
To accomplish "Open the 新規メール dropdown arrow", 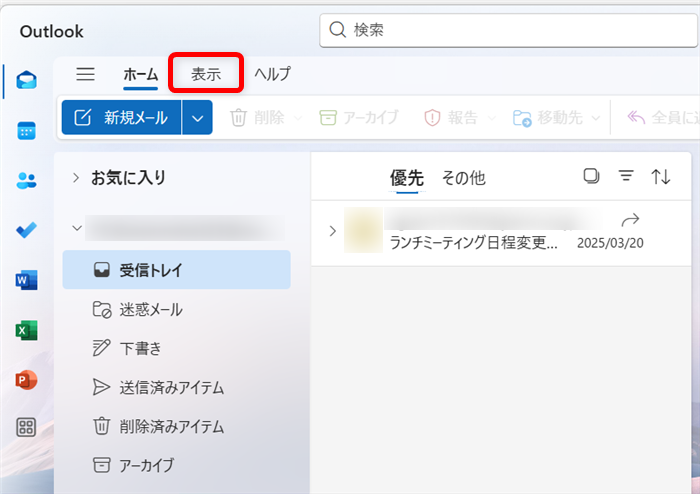I will (x=197, y=118).
